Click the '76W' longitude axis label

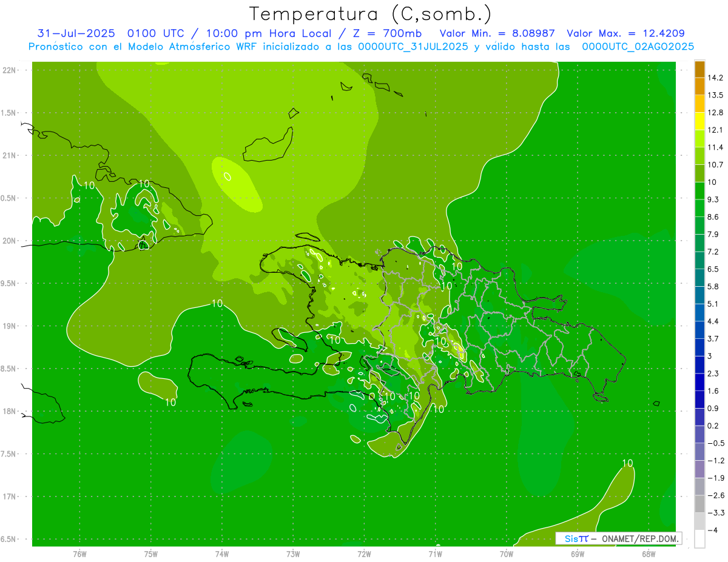click(x=79, y=554)
